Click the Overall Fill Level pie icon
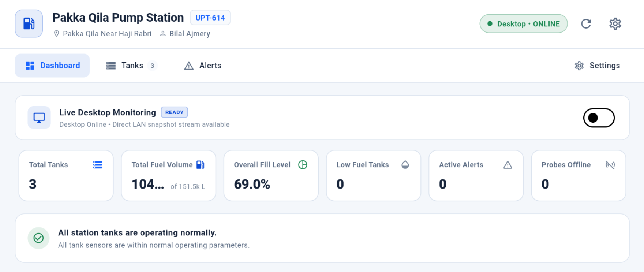Viewport: 644px width, 272px height. point(303,165)
